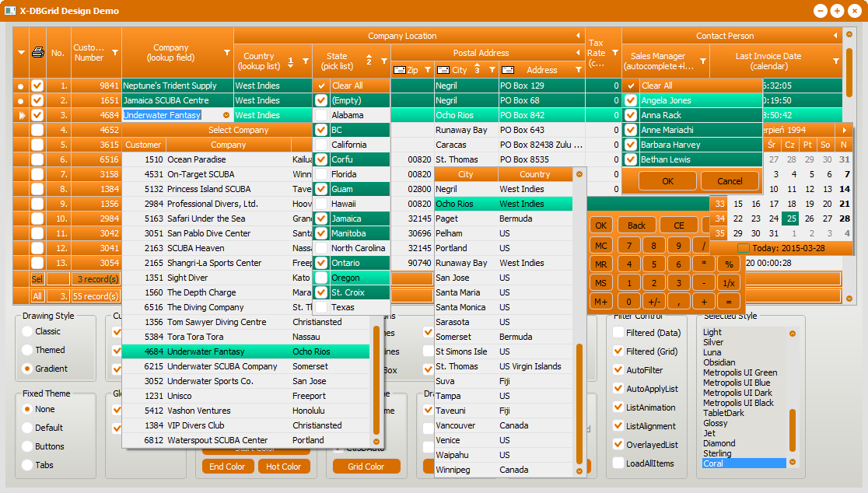
Task: Click the Address column filter funnel icon
Action: (x=579, y=70)
